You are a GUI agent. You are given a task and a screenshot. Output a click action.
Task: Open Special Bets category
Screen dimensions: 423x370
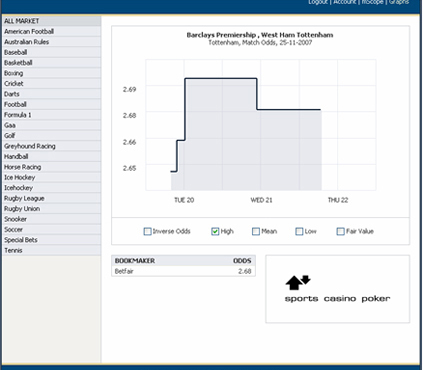point(51,240)
